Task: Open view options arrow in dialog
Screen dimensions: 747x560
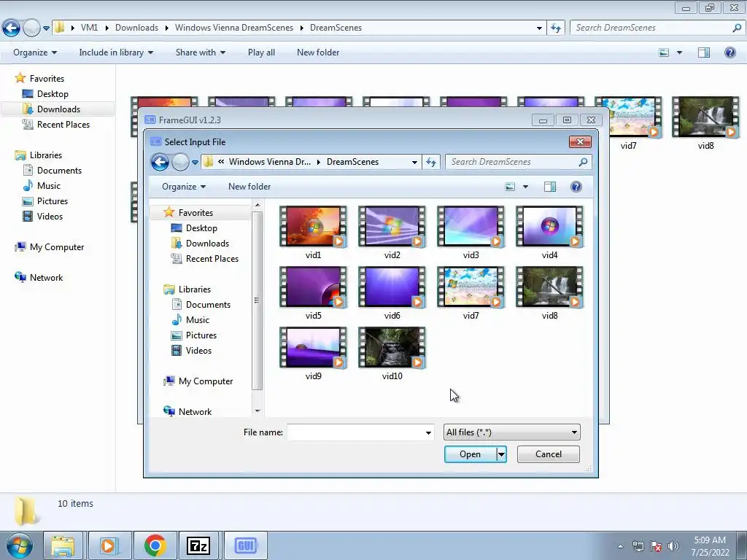Action: point(525,187)
